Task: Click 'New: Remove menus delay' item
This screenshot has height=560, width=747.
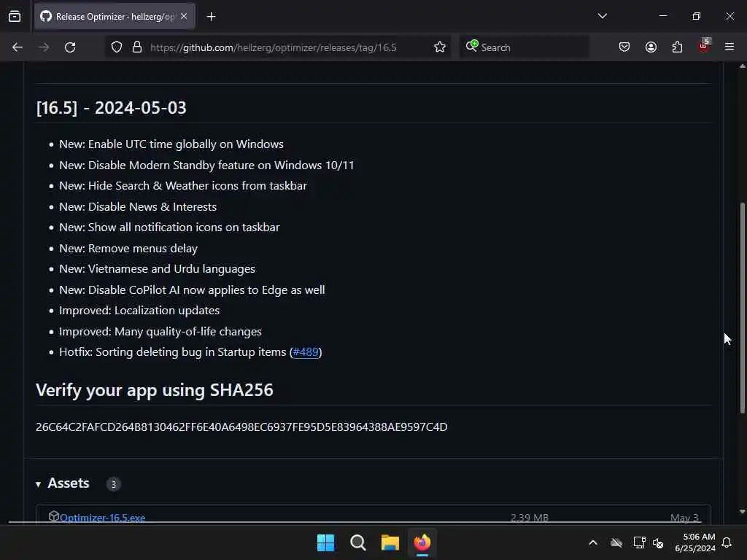Action: click(x=128, y=248)
